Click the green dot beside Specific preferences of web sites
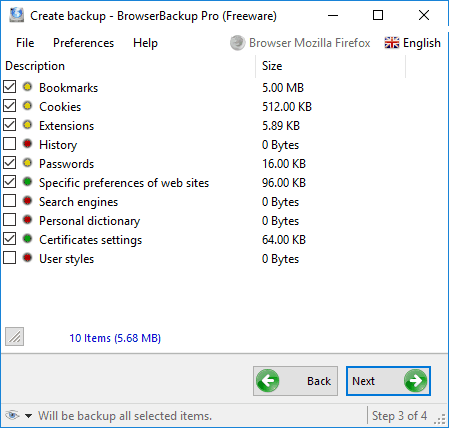The image size is (449, 428). point(27,182)
